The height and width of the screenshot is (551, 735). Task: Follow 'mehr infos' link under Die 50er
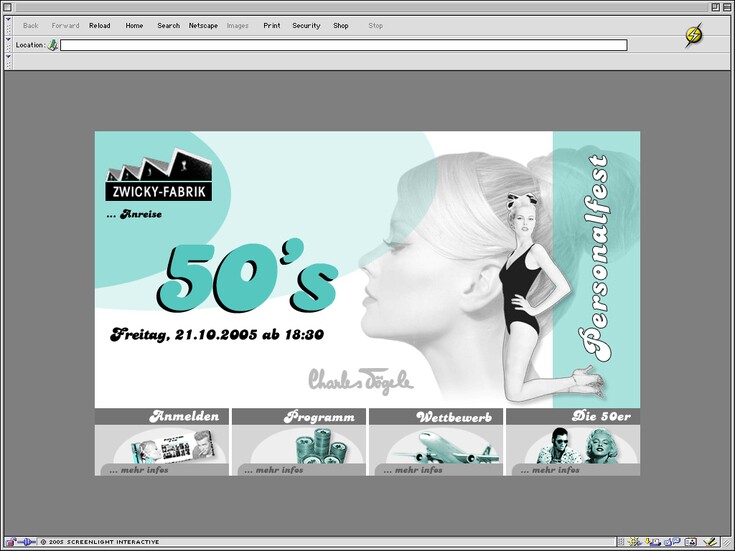[550, 469]
